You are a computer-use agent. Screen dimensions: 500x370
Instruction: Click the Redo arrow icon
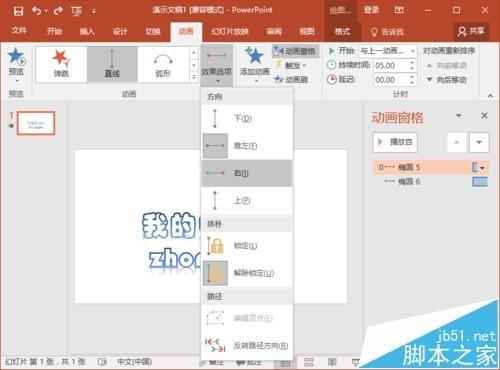tap(58, 11)
